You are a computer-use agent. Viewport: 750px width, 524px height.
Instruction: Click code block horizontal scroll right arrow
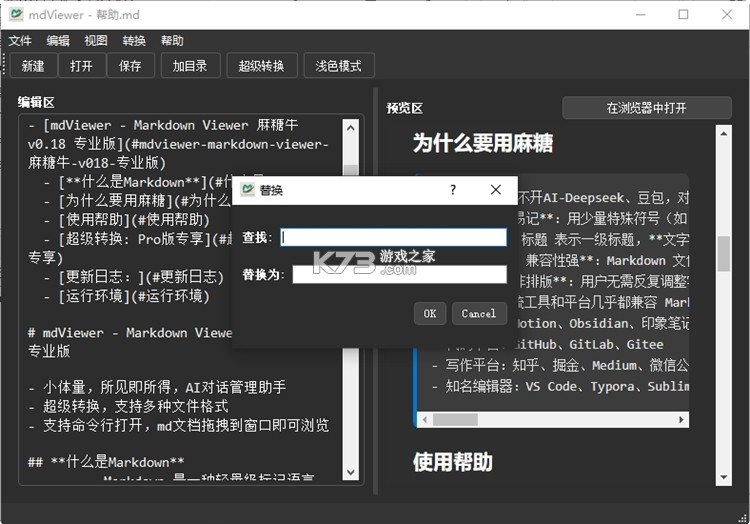pos(681,420)
